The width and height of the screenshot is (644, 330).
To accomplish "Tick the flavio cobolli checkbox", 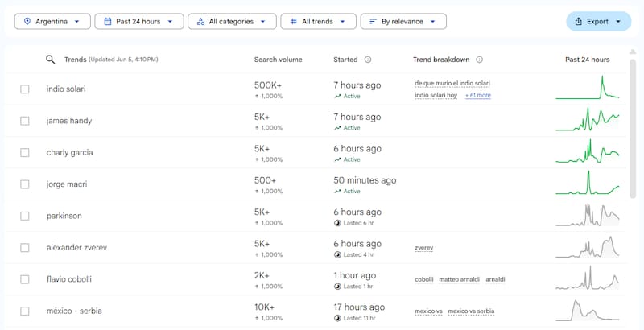I will pyautogui.click(x=25, y=279).
